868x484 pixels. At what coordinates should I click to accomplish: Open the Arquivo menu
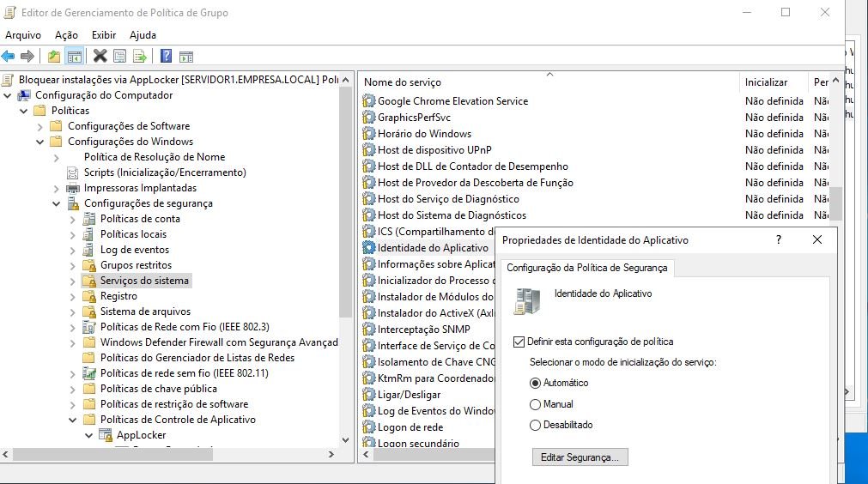[23, 35]
